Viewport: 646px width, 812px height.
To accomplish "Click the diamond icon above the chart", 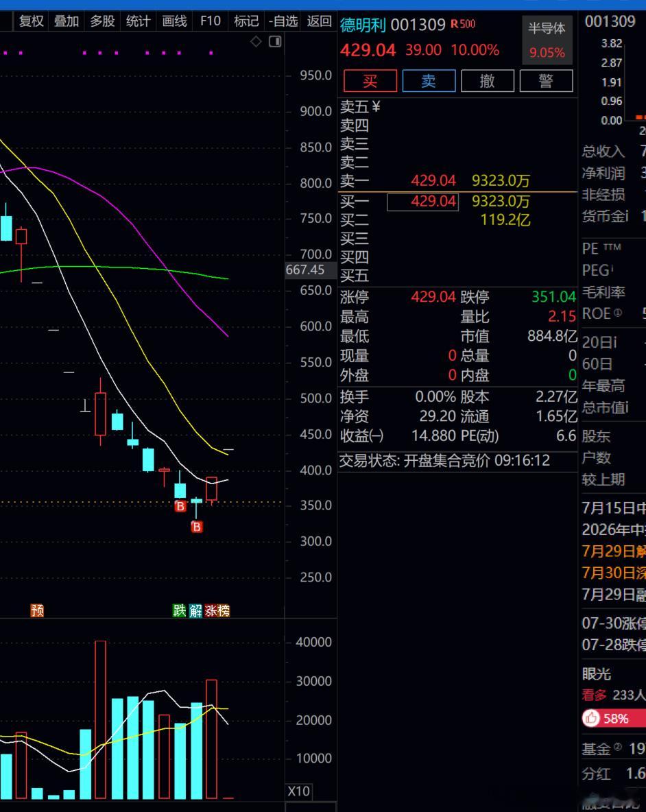I will (256, 41).
